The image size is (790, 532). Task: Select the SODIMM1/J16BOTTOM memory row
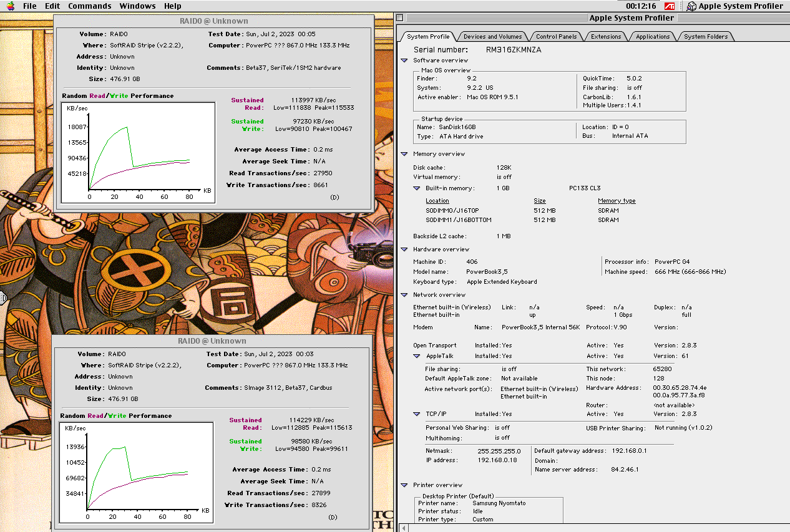[x=459, y=220]
